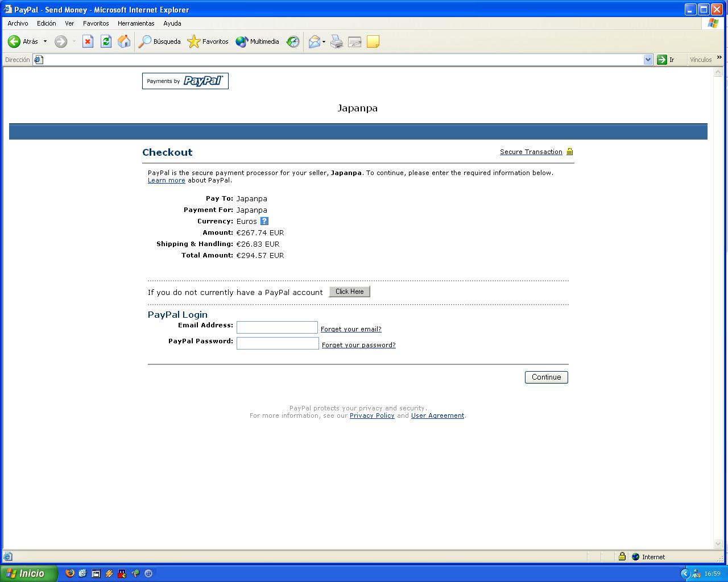Open the User Agreement link
728x582 pixels.
tap(437, 415)
